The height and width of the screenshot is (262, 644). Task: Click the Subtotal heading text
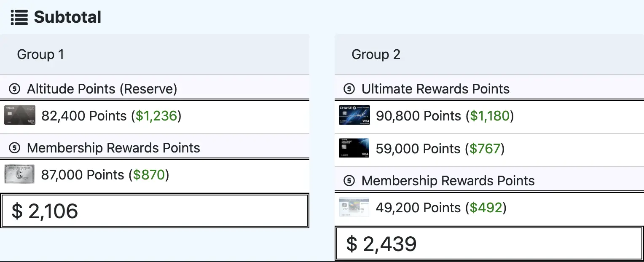tap(67, 17)
